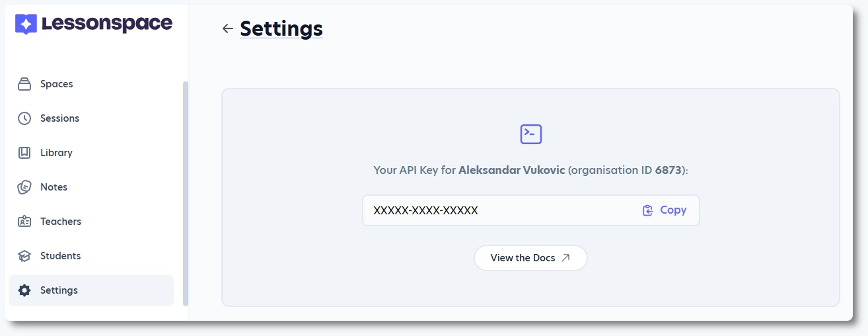Click the Library book icon
Image resolution: width=868 pixels, height=336 pixels.
[x=24, y=153]
